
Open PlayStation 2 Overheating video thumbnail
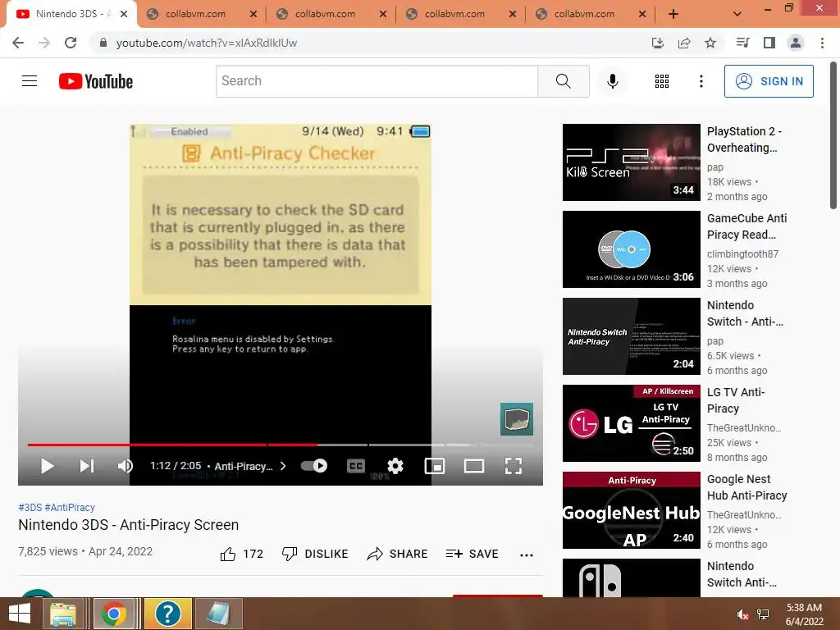pyautogui.click(x=631, y=162)
